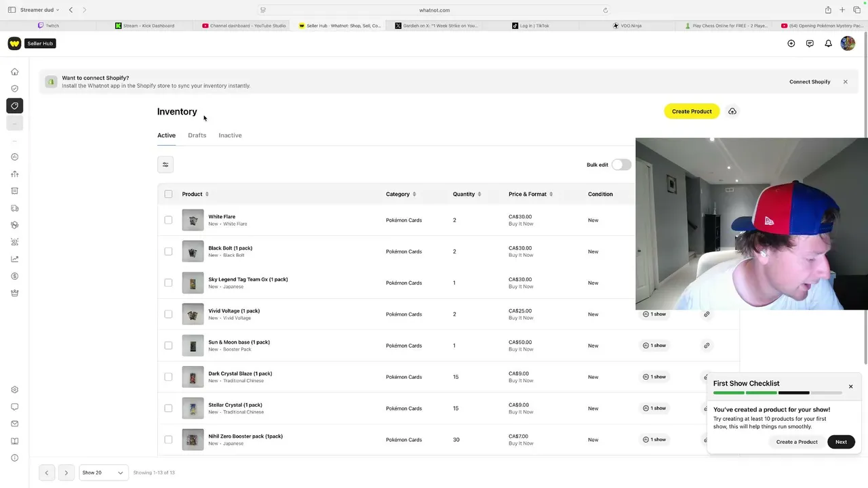Click the Safari sidebar toggle icon

click(12, 10)
